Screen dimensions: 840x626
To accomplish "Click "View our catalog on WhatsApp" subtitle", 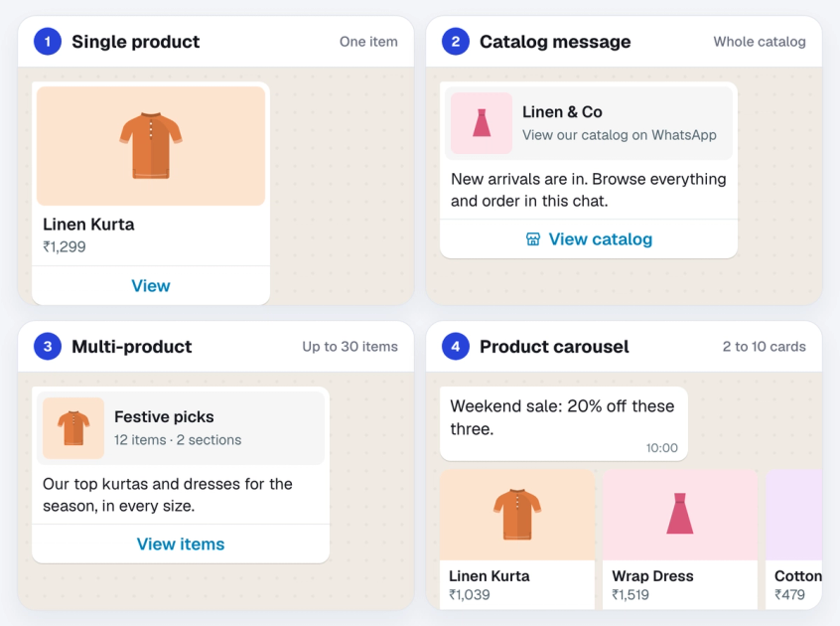I will click(620, 135).
